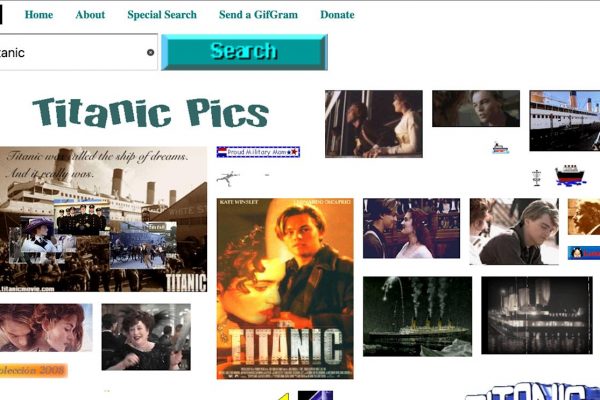Click the teal Search button
This screenshot has width=600, height=400.
244,52
